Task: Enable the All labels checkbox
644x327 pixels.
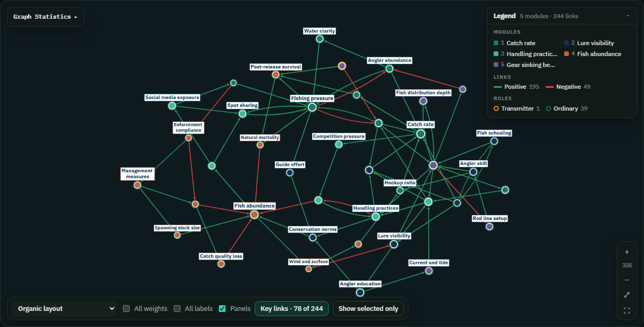Action: click(x=177, y=308)
